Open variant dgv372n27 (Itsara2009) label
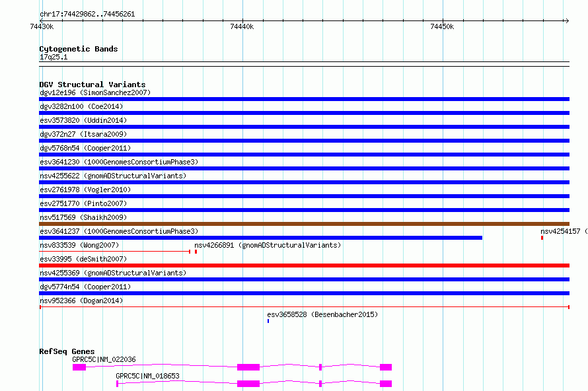 (x=83, y=134)
